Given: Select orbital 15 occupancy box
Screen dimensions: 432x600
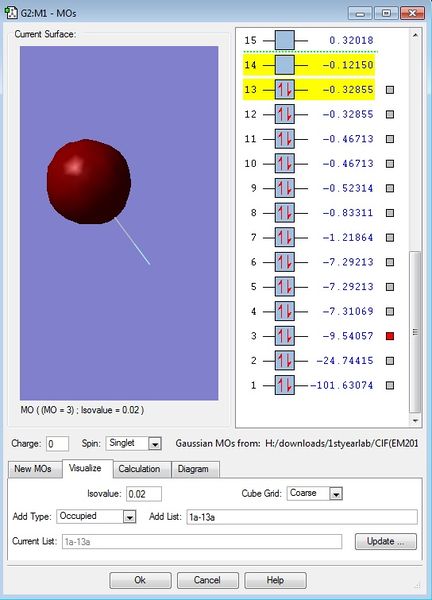Looking at the screenshot, I should [x=285, y=40].
